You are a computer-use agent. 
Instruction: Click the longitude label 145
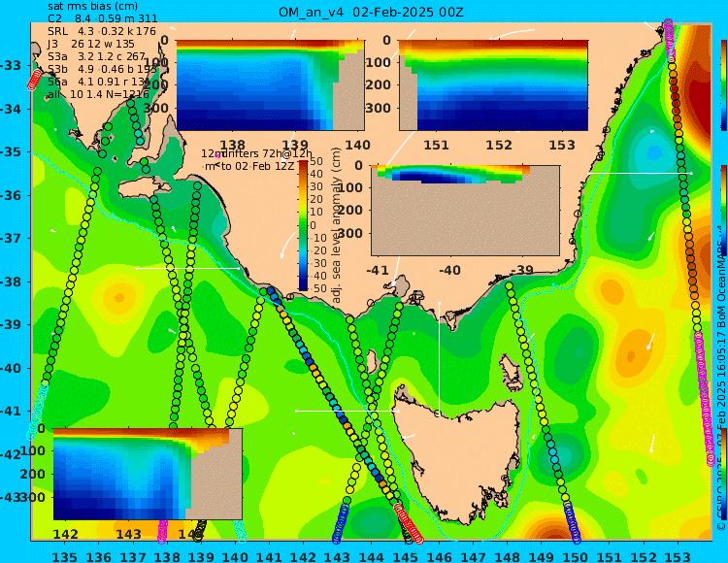(x=406, y=556)
